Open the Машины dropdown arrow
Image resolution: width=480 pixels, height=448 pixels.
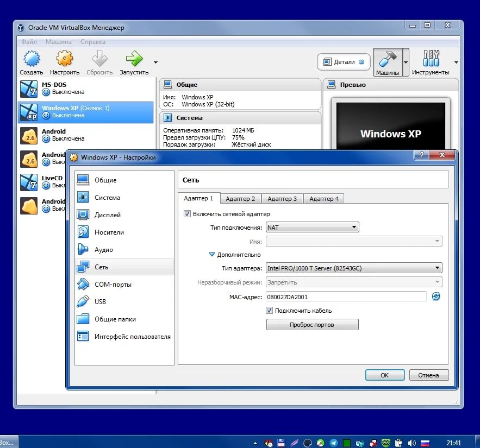tap(406, 62)
